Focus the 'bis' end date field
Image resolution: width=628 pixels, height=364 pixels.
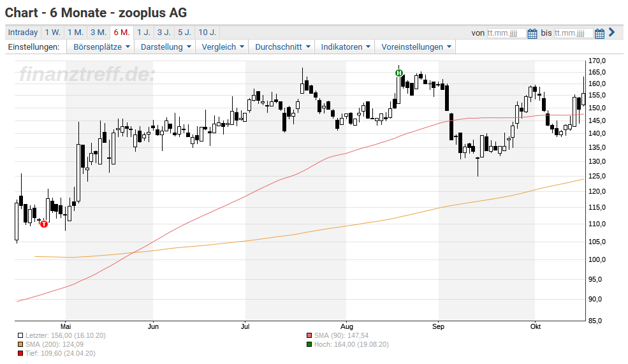574,33
